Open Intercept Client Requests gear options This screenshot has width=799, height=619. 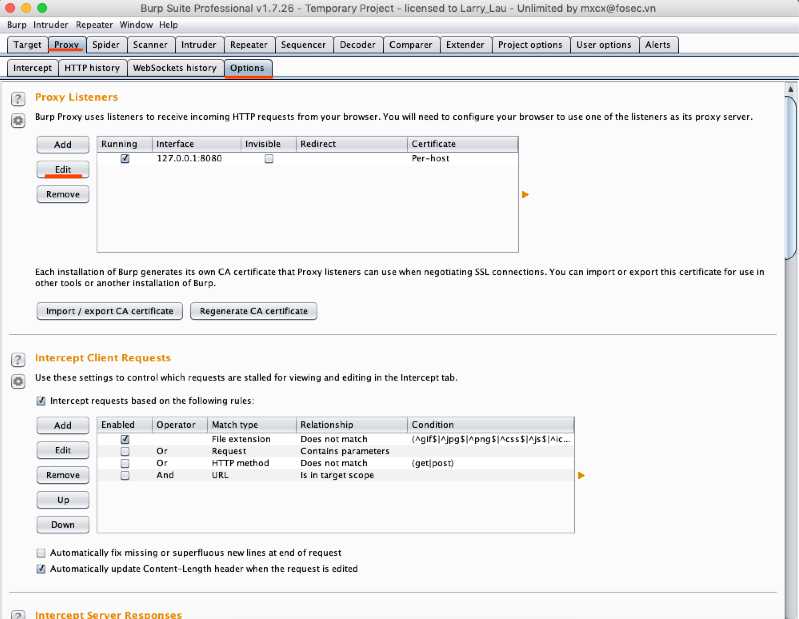coord(18,381)
